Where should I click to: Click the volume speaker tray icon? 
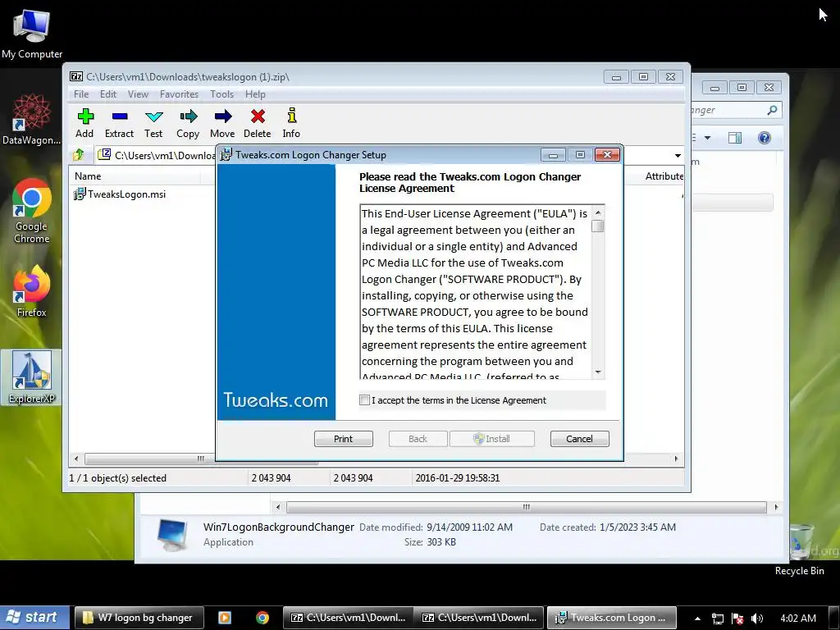point(757,619)
